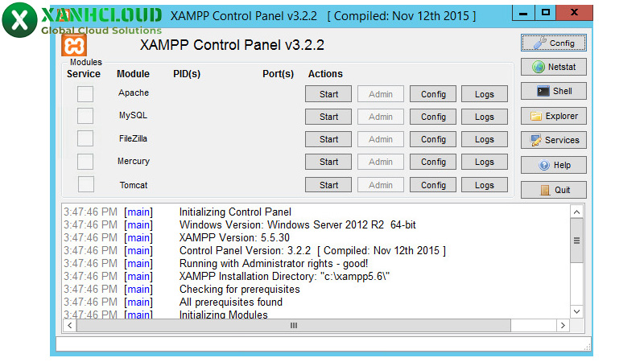View Logs for the Mercury module

click(484, 162)
